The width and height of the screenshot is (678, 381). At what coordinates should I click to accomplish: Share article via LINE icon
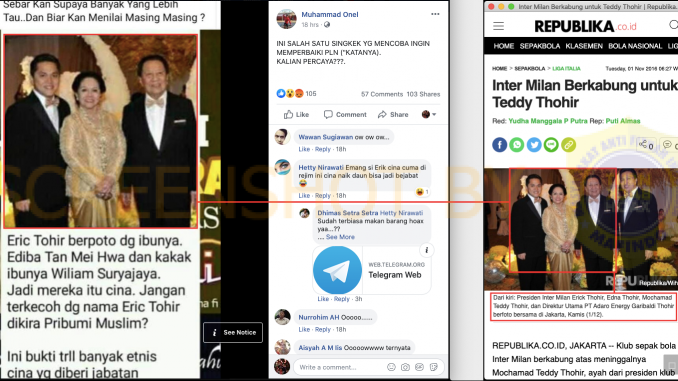(x=551, y=145)
